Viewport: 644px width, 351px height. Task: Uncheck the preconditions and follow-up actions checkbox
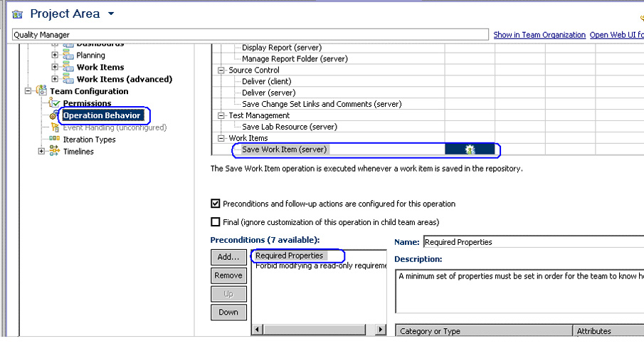tap(216, 204)
